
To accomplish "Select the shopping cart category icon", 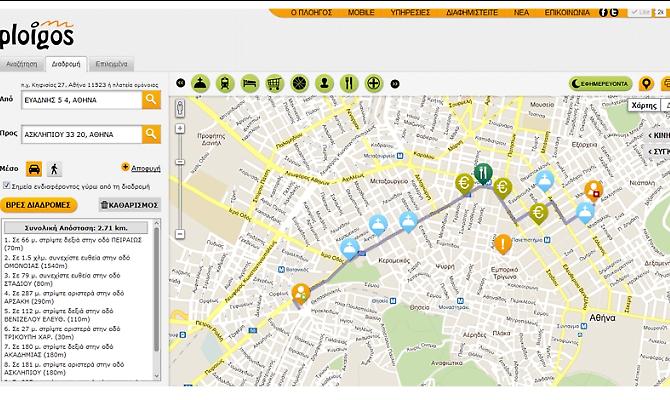I will click(274, 83).
